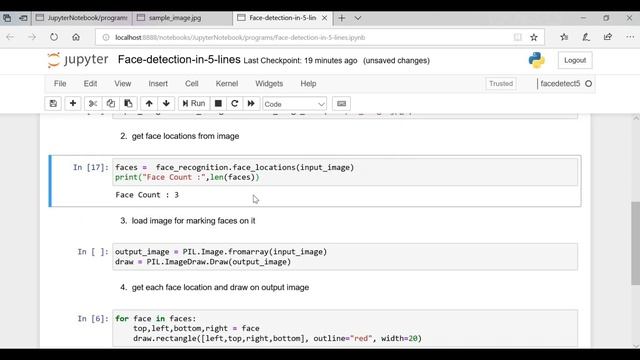Run the current cell
The height and width of the screenshot is (360, 640).
[194, 104]
